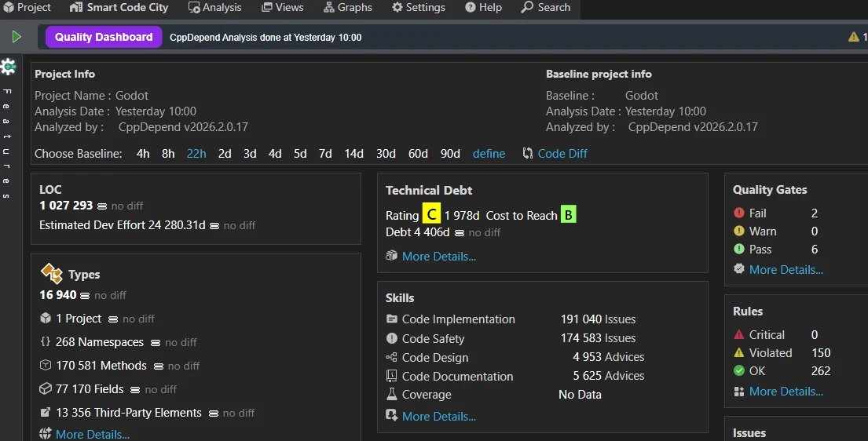Open the Code Diff link

562,153
